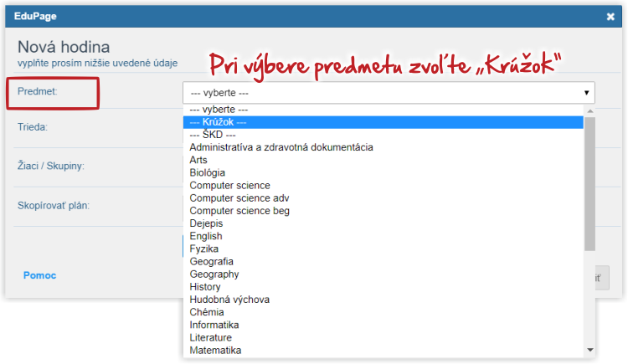This screenshot has height=364, width=628.
Task: Choose Geography option
Action: point(383,274)
